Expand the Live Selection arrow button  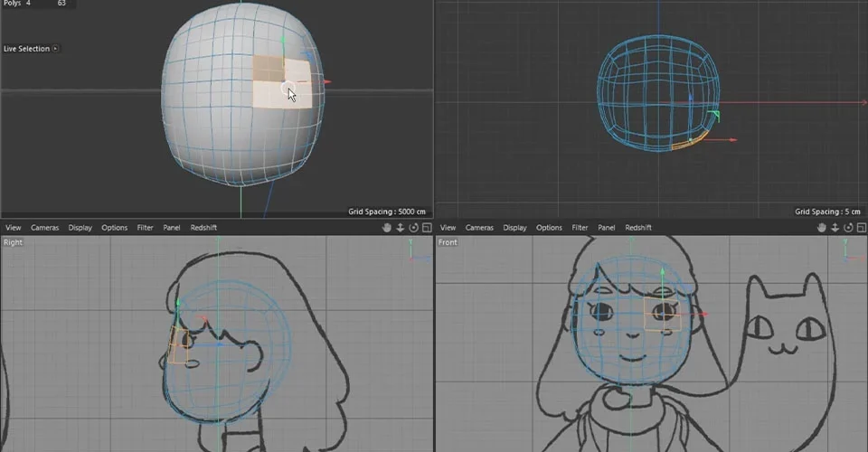click(55, 49)
